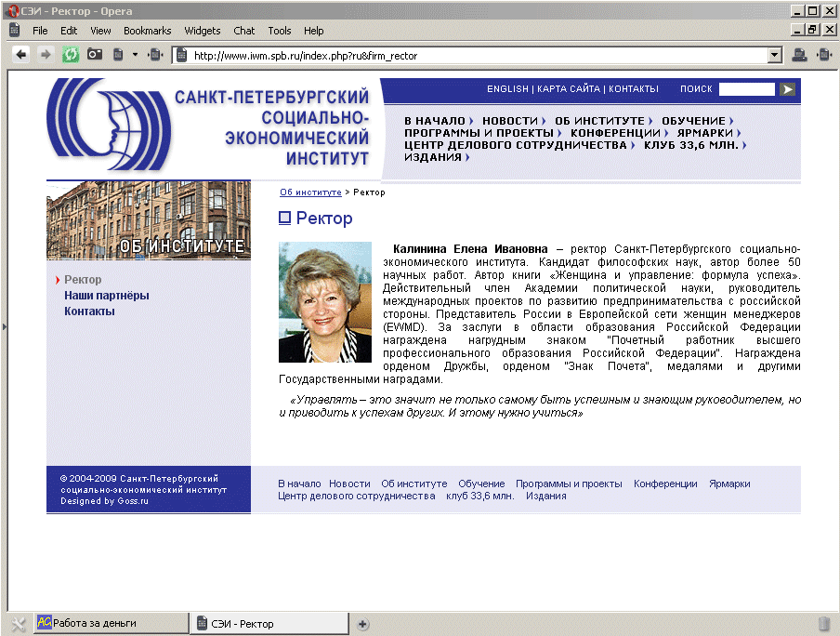Screen dimensions: 840x636
Task: Go to В НАЧАЛО in main navigation
Action: [x=435, y=121]
